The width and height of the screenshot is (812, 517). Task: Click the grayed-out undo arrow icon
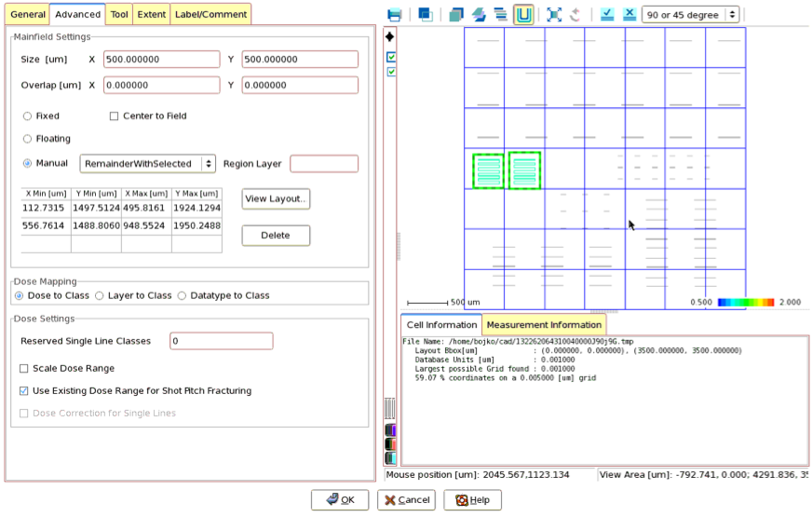(575, 15)
